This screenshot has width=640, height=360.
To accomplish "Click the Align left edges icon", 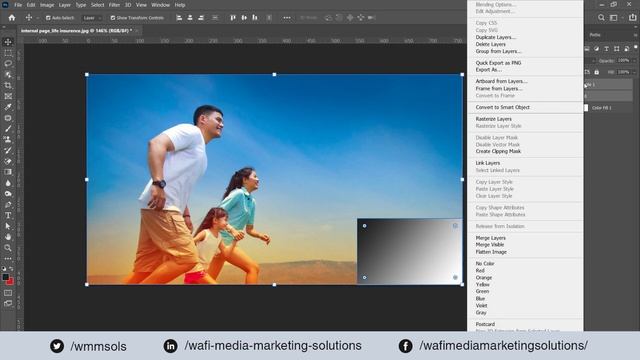I will pyautogui.click(x=179, y=18).
